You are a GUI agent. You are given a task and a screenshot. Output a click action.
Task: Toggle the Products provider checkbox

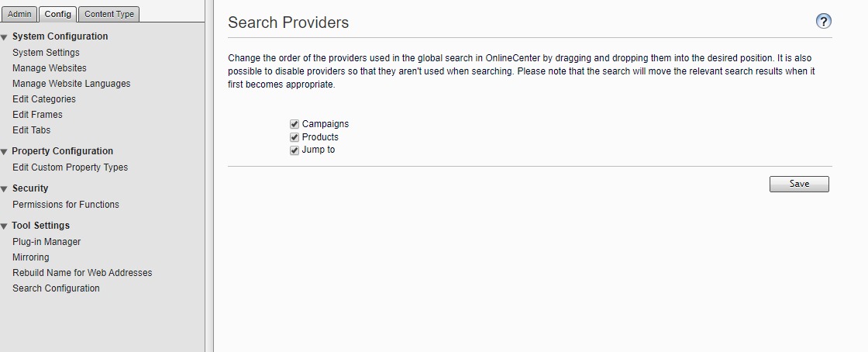pyautogui.click(x=294, y=137)
